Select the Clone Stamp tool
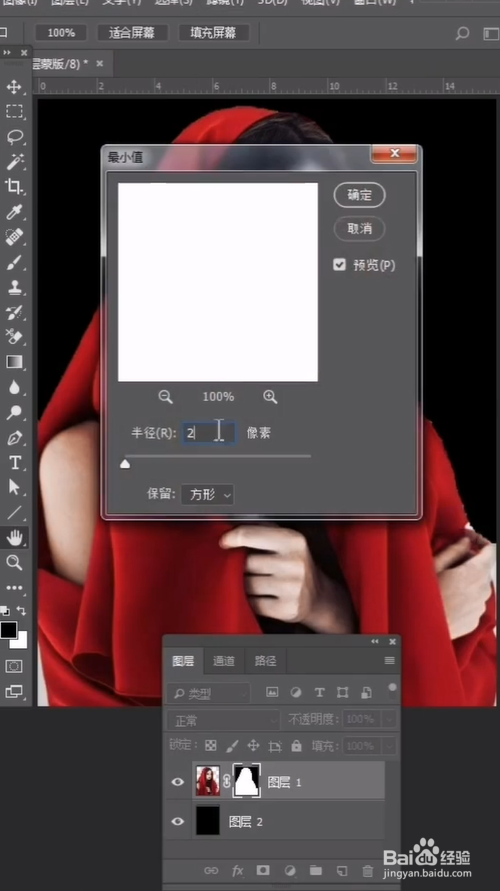The width and height of the screenshot is (500, 891). point(14,287)
